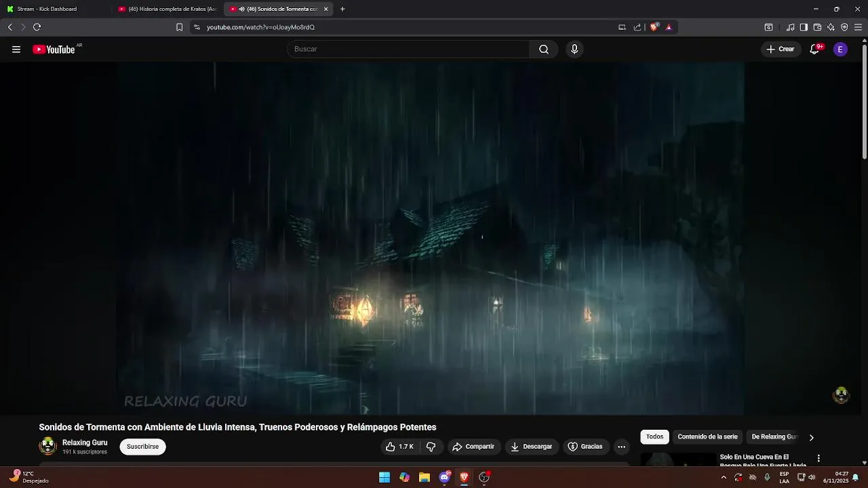868x488 pixels.
Task: View site information for youtube.com
Action: 197,27
